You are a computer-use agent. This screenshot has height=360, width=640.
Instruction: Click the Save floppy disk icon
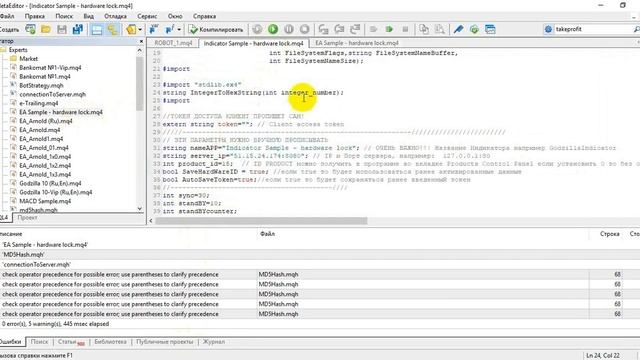pos(62,29)
